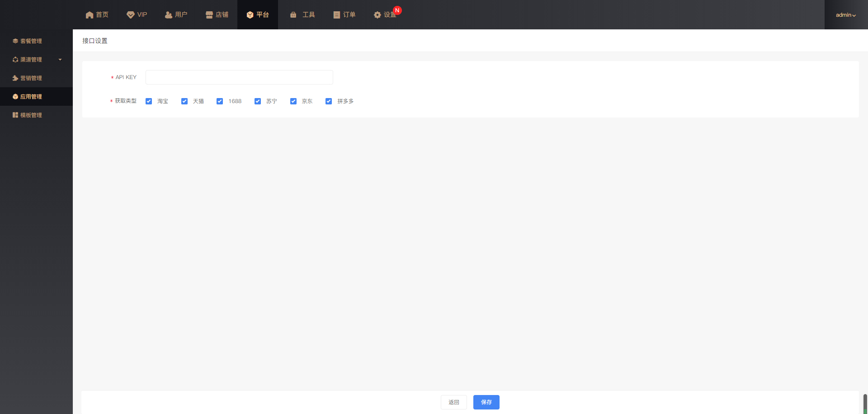
Task: Click the package management sidebar icon
Action: [x=15, y=41]
